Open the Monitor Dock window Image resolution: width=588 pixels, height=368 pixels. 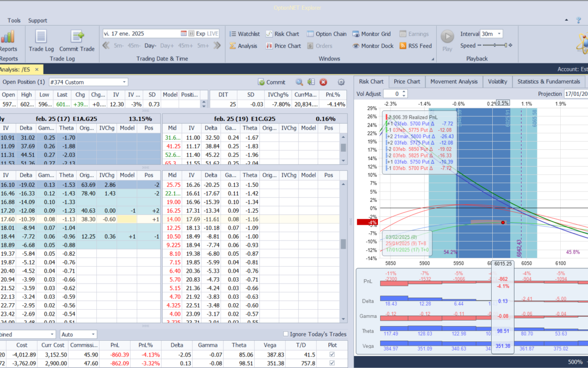373,46
